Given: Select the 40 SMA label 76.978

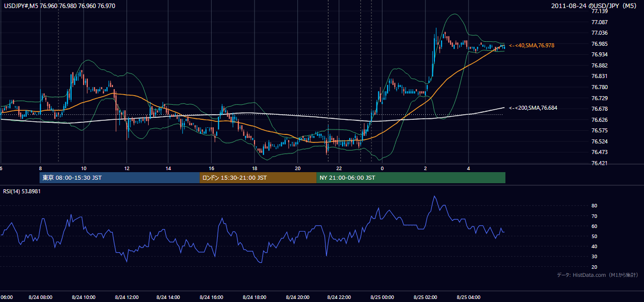Looking at the screenshot, I should 532,45.
